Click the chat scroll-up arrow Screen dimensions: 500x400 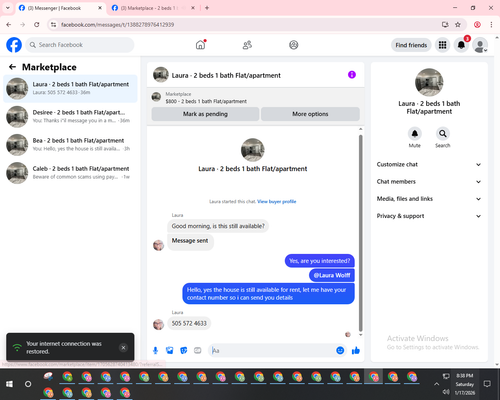point(360,129)
